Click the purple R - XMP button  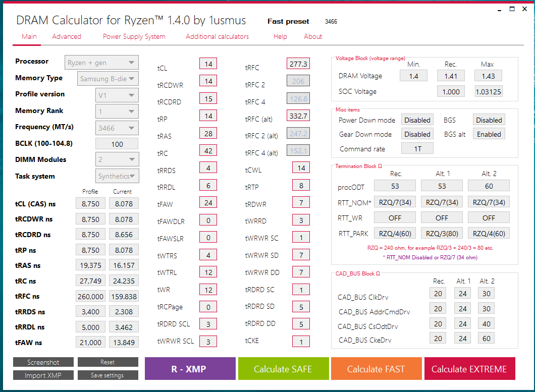[x=190, y=369]
